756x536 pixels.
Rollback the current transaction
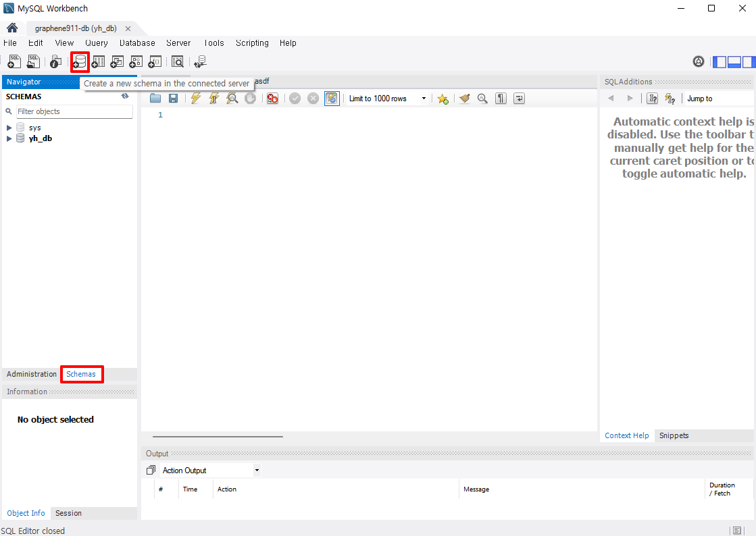313,99
